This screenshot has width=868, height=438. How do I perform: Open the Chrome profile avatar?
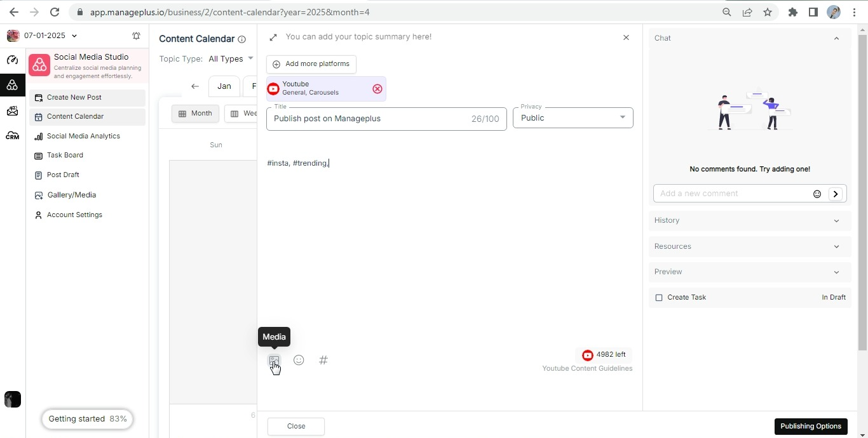pos(834,12)
